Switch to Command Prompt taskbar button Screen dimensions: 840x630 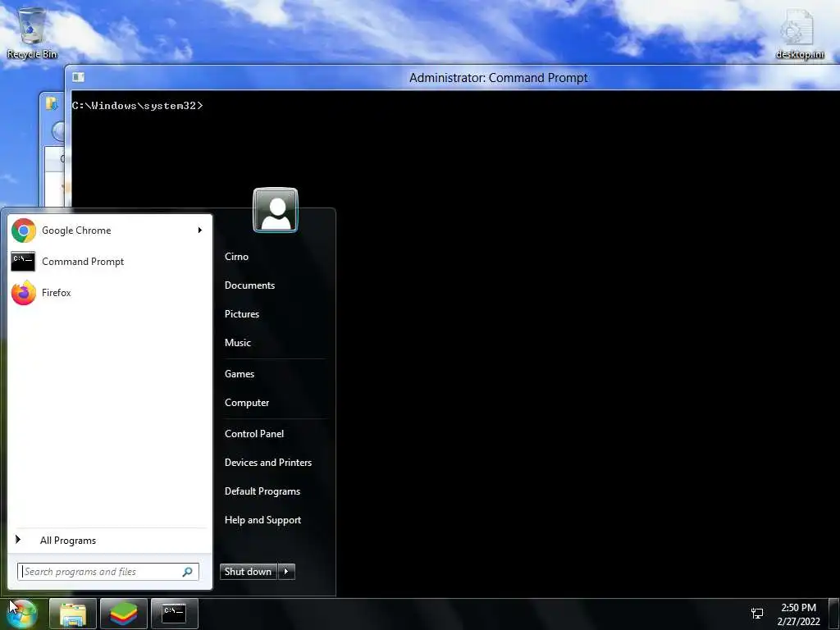tap(174, 614)
